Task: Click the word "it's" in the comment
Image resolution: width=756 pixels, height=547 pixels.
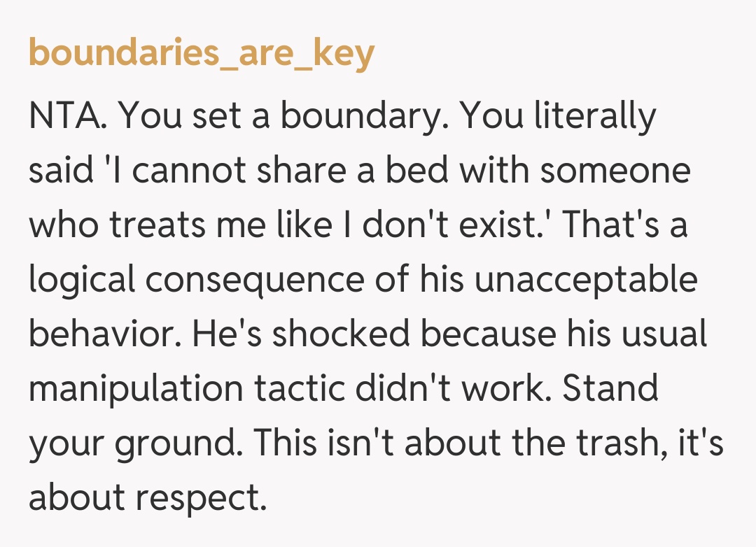Action: click(701, 444)
